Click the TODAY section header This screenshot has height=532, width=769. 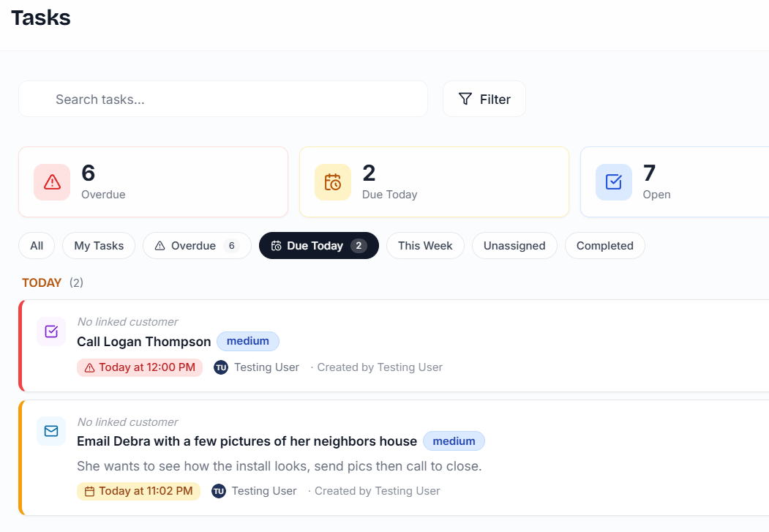click(x=42, y=283)
